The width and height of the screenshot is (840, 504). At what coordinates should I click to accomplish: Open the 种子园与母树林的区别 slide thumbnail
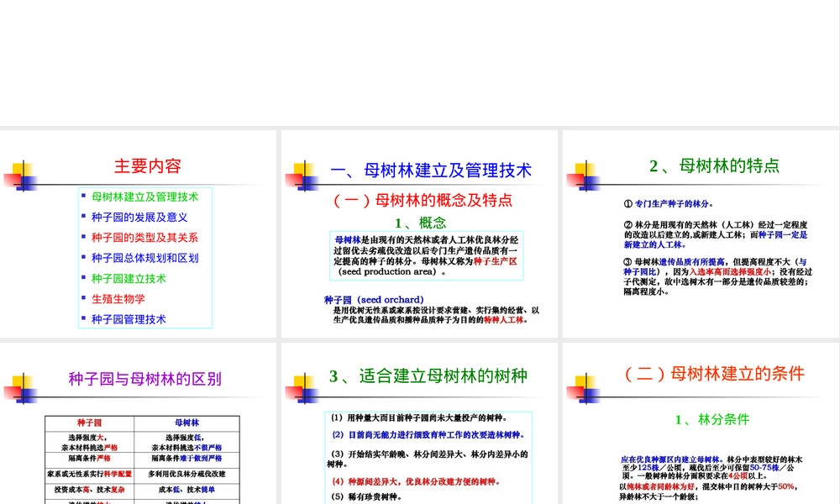point(139,423)
